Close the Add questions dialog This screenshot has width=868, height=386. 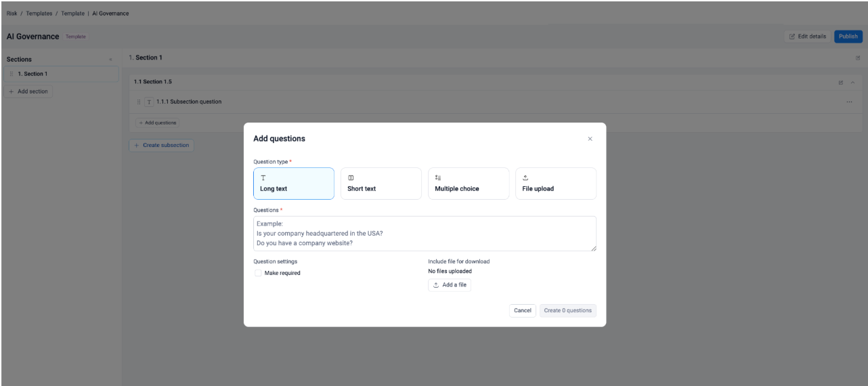point(590,139)
